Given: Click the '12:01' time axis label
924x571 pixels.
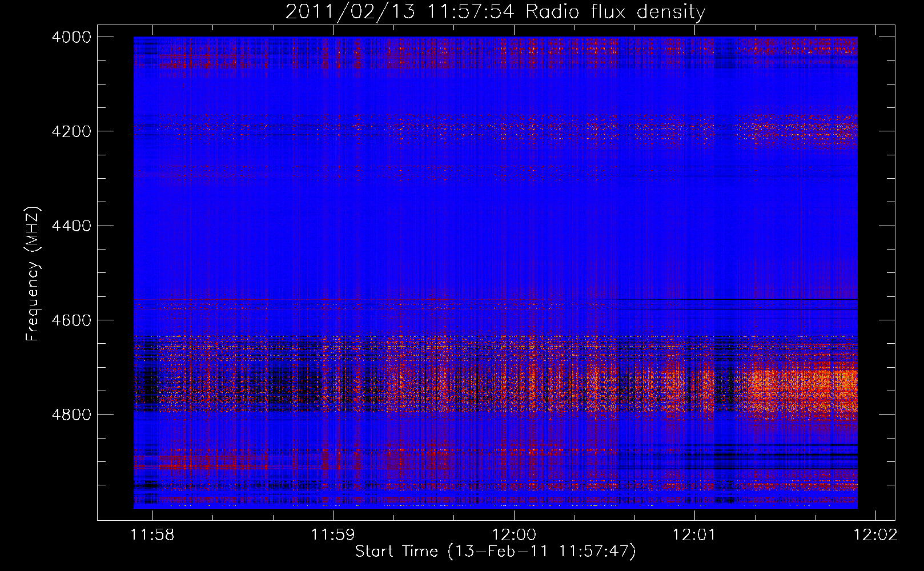Looking at the screenshot, I should click(694, 535).
